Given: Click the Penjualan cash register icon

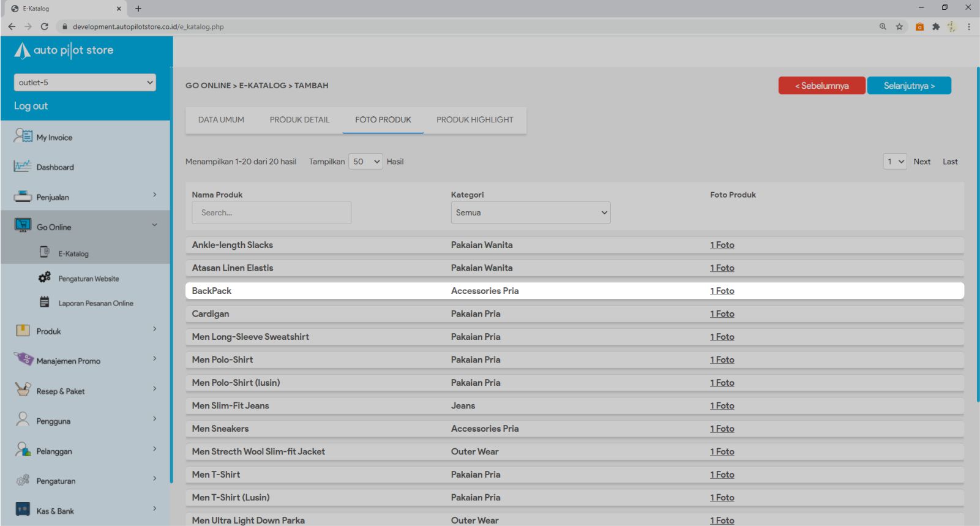Looking at the screenshot, I should click(23, 197).
